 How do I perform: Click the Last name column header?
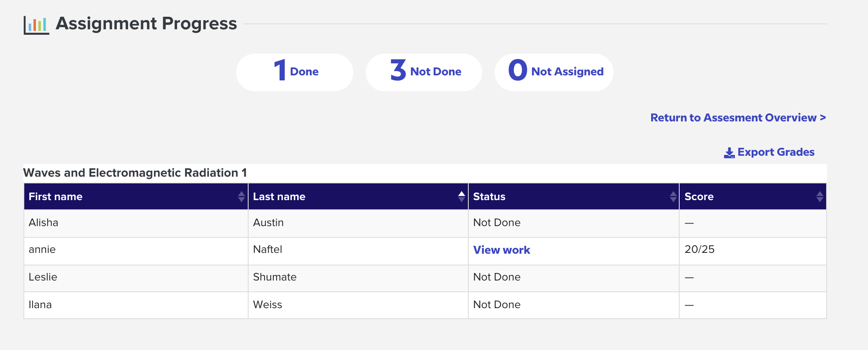pos(358,196)
